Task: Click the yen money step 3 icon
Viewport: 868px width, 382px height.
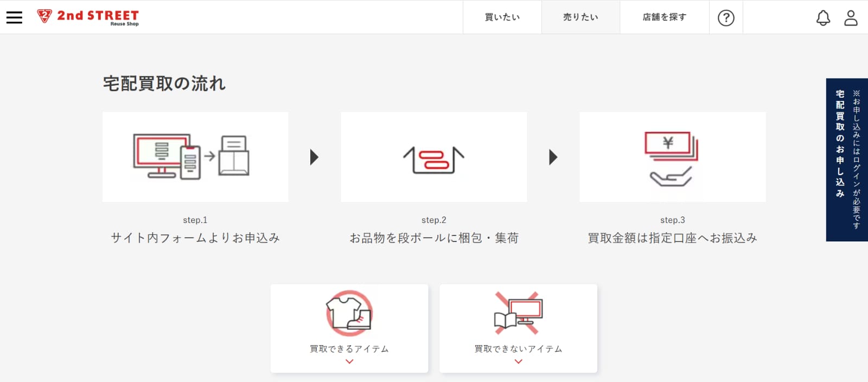Action: pyautogui.click(x=672, y=158)
